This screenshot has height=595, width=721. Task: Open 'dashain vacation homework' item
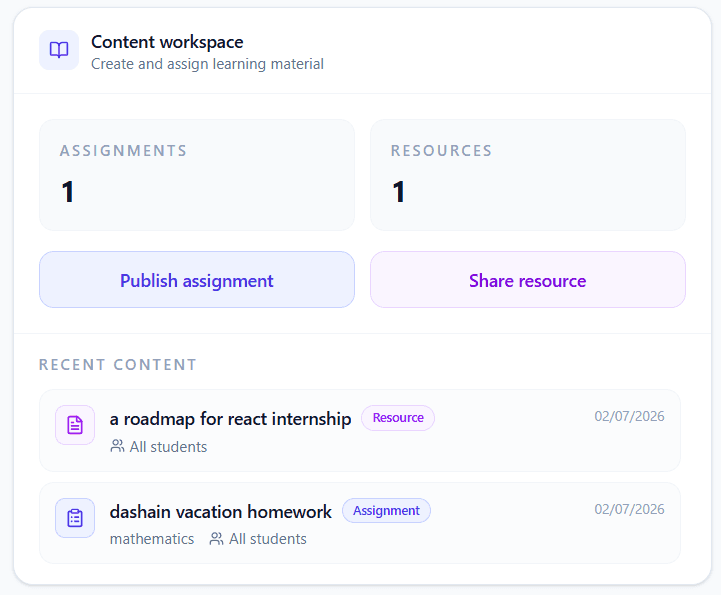pos(360,523)
